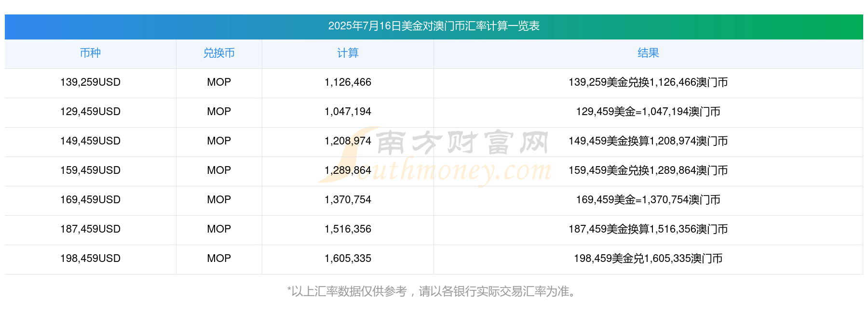Click result 169,459美金=1,370,754澳门币
Image resolution: width=868 pixels, height=313 pixels.
[648, 200]
